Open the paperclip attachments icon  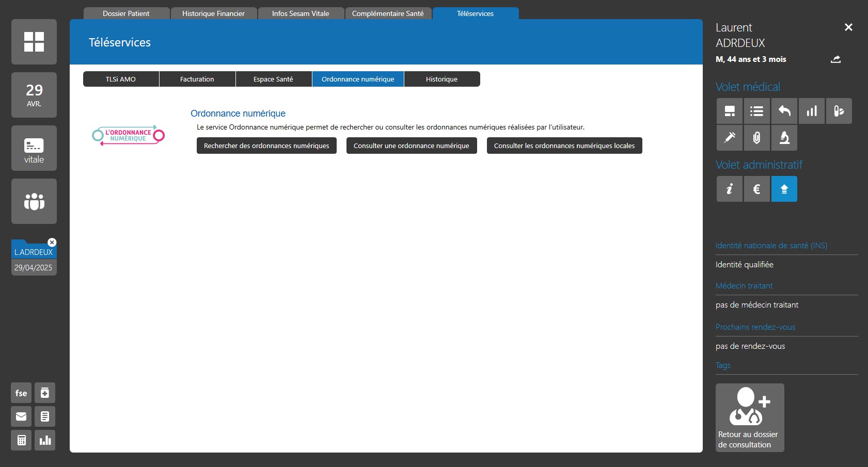pos(756,137)
